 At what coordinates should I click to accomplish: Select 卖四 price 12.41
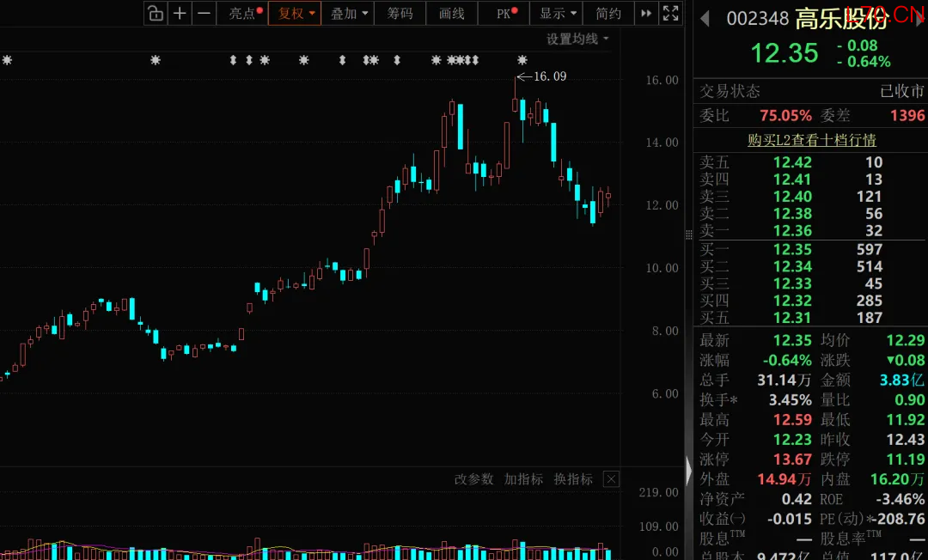(792, 180)
